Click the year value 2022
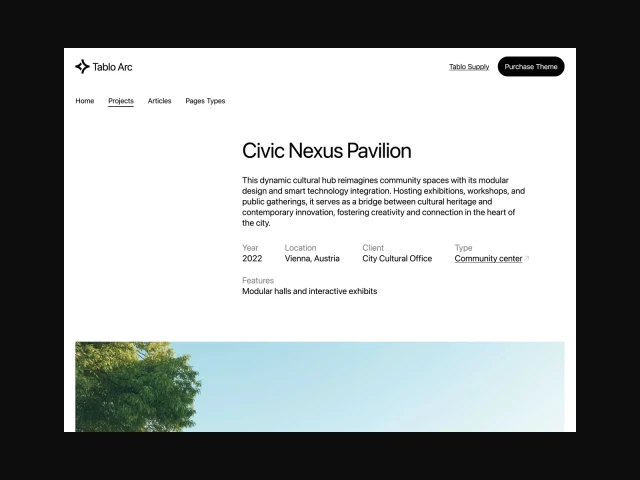Image resolution: width=640 pixels, height=480 pixels. pyautogui.click(x=252, y=258)
